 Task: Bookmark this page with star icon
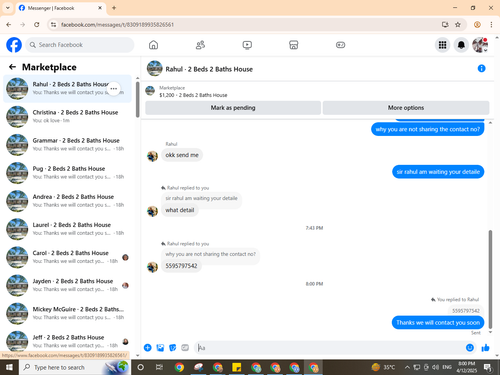point(458,24)
